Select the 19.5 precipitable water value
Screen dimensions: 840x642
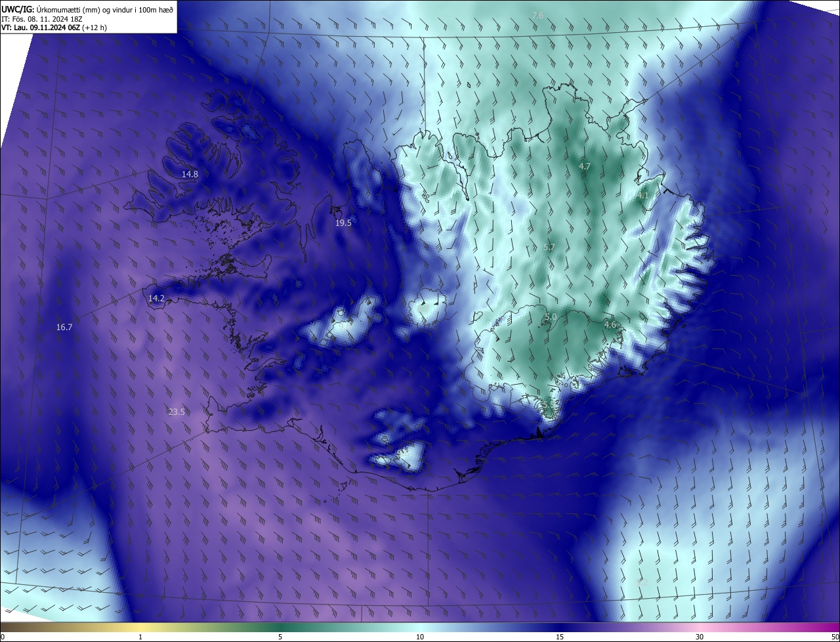pos(343,223)
